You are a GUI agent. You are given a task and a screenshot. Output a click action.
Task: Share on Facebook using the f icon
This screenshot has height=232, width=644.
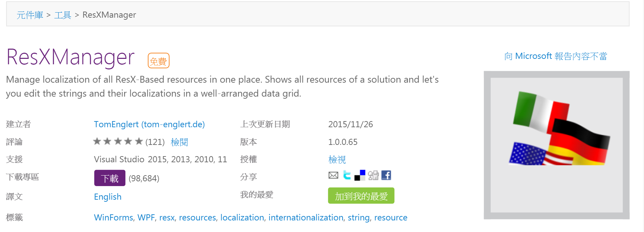pos(386,175)
